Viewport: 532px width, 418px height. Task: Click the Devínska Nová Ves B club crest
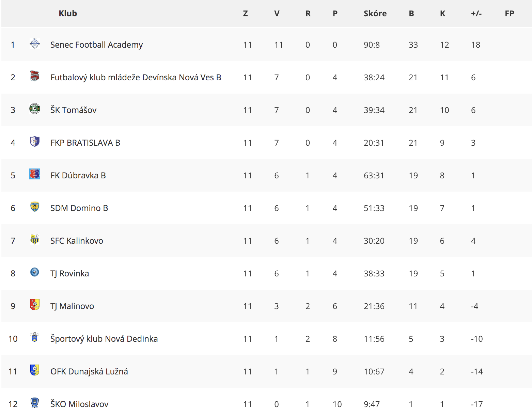(x=34, y=76)
